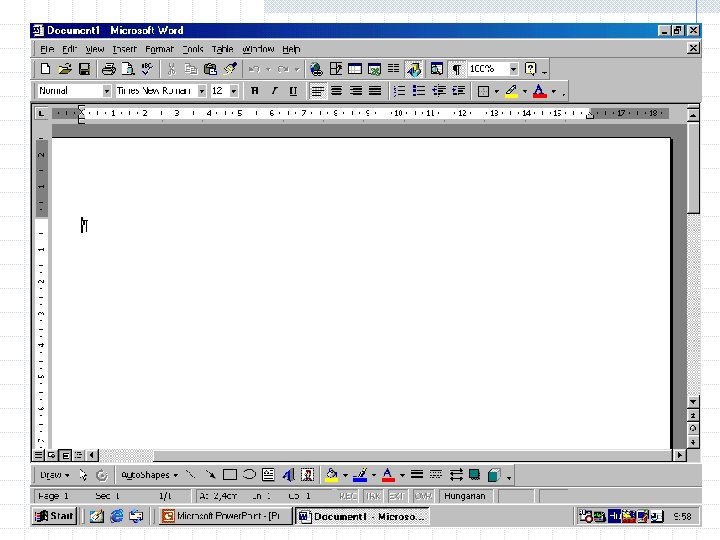Expand the Style dropdown showing Normal
720x540 pixels.
point(107,91)
